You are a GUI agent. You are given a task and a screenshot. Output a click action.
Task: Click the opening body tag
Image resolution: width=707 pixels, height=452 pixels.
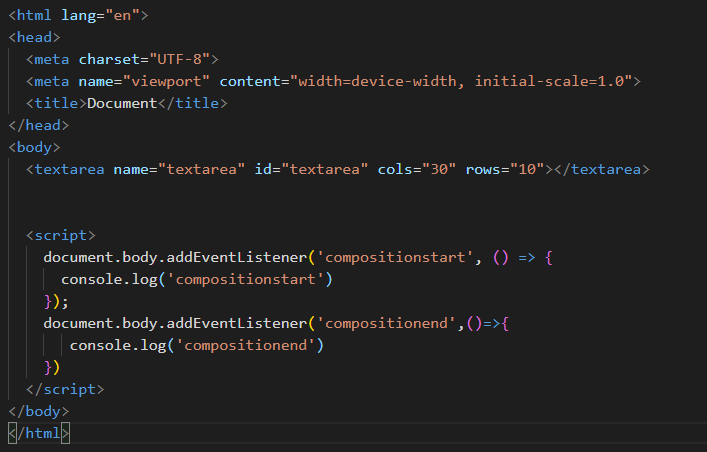[34, 147]
